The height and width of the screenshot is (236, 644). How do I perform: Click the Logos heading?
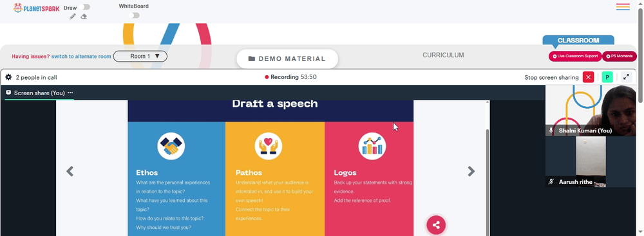345,173
